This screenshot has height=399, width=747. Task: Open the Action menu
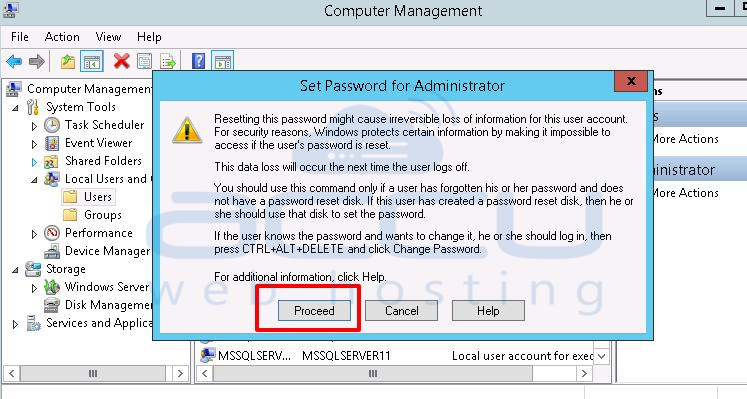62,37
